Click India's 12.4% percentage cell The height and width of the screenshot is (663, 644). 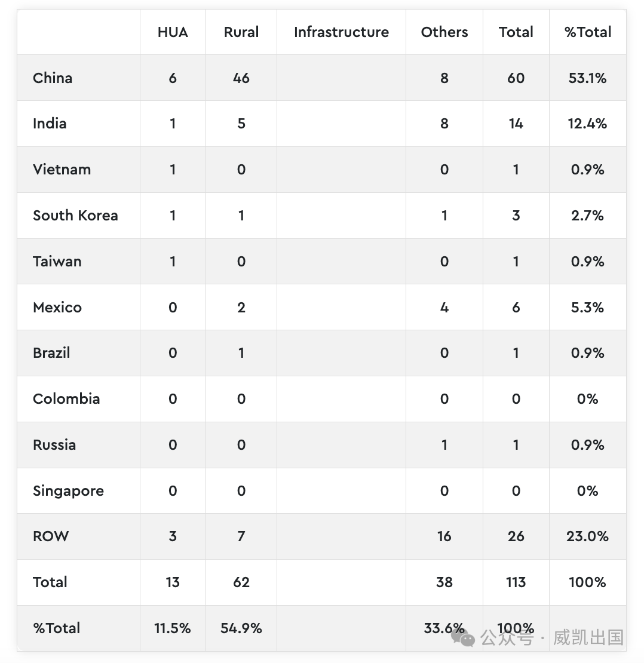[588, 124]
